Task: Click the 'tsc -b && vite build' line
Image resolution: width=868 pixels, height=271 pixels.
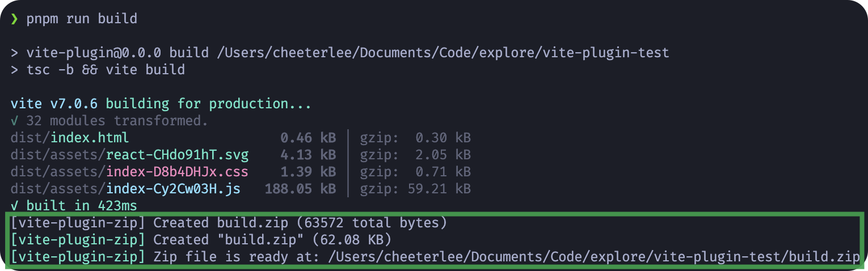Action: tap(98, 70)
